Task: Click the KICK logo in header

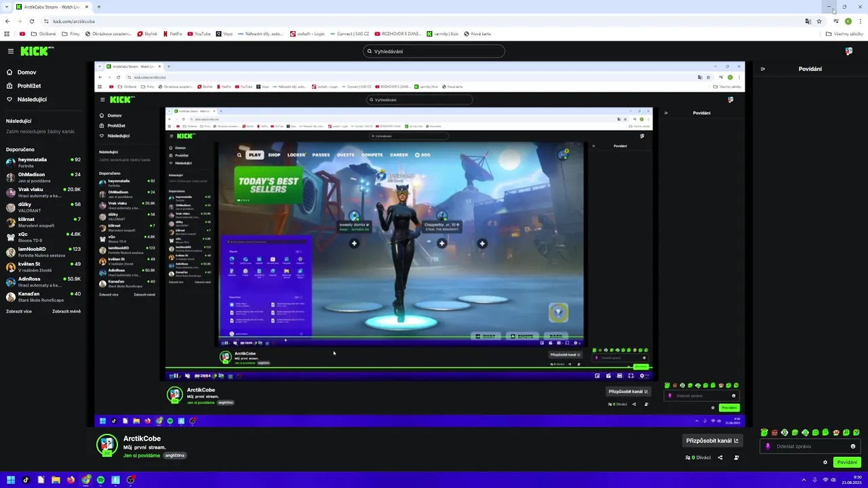Action: (x=37, y=51)
